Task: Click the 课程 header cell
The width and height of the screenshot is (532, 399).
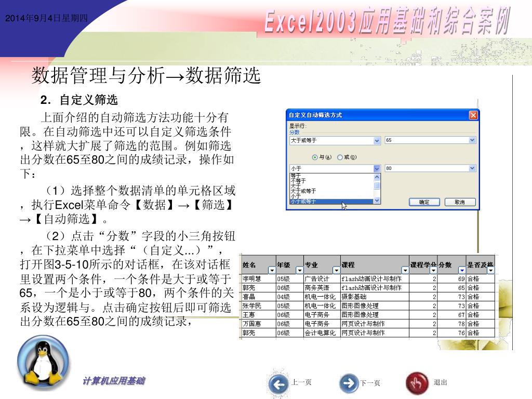Action: [x=375, y=265]
